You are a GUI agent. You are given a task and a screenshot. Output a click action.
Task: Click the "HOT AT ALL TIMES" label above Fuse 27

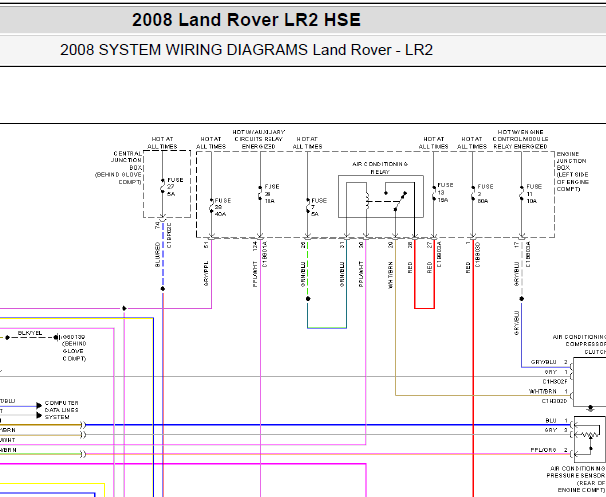point(162,143)
